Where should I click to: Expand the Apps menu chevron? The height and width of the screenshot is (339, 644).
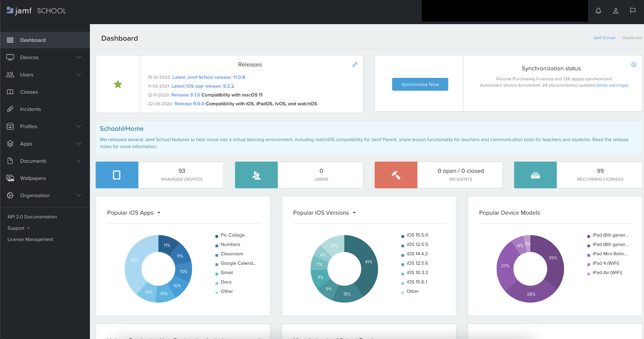79,144
